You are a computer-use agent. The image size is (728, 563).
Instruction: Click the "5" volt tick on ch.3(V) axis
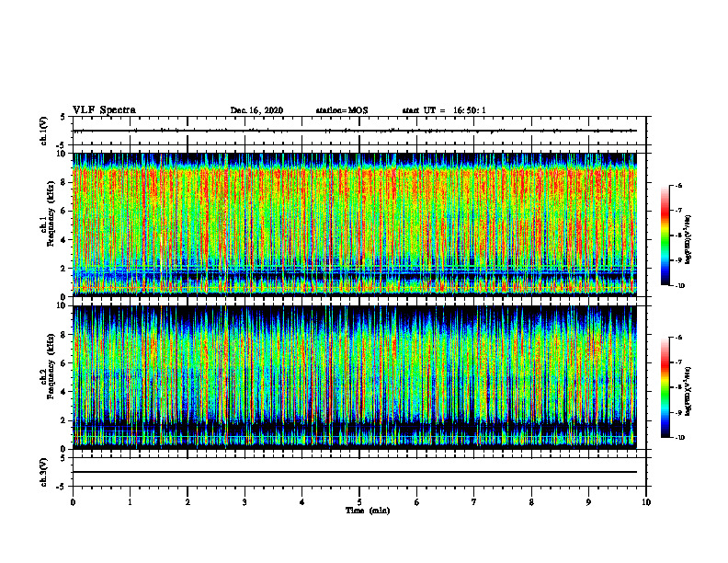(x=63, y=458)
